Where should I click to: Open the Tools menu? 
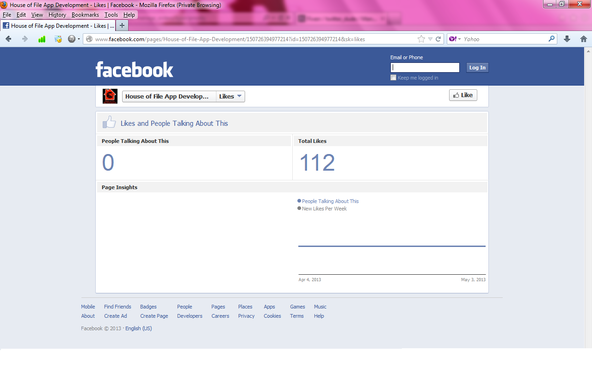(x=111, y=15)
